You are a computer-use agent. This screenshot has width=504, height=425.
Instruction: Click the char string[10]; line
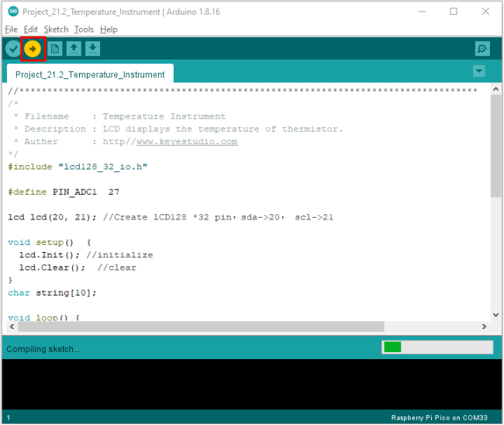[x=52, y=293]
